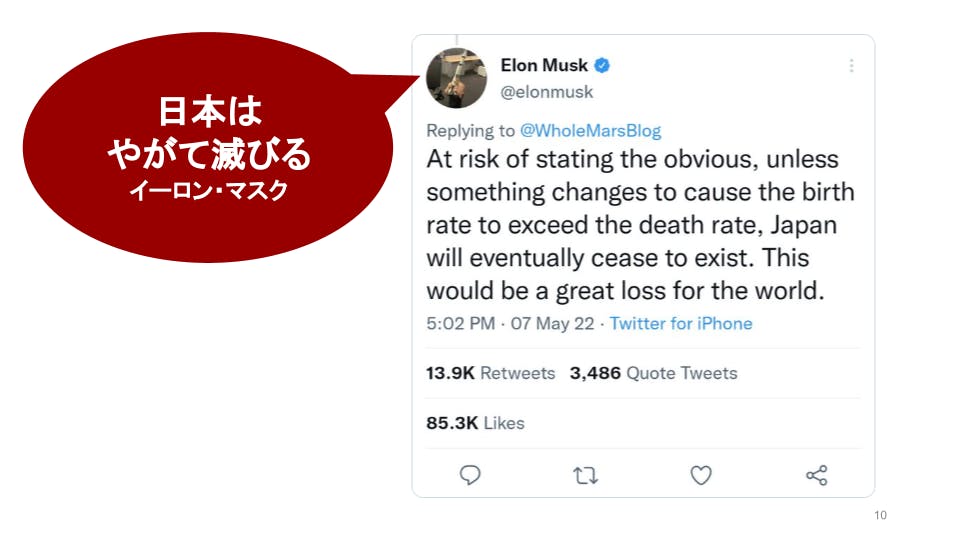Open the tweet's three-dot more menu
This screenshot has width=960, height=540.
click(x=851, y=66)
